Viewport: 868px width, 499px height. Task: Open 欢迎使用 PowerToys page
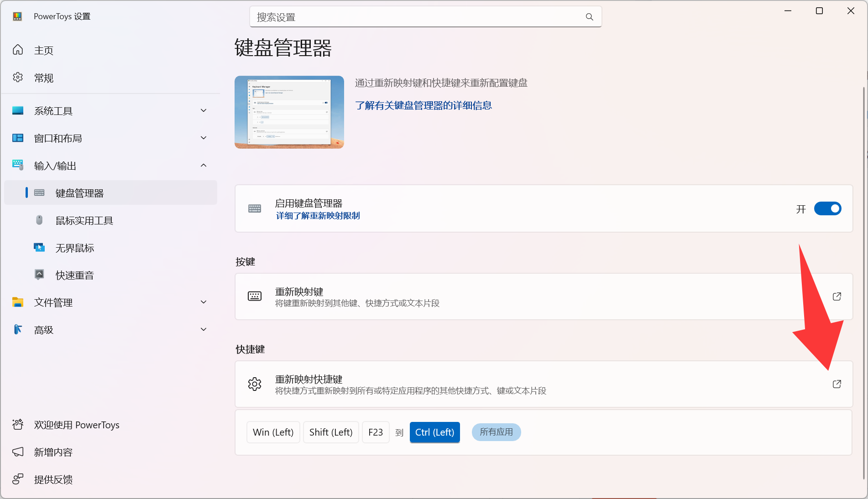[110, 425]
